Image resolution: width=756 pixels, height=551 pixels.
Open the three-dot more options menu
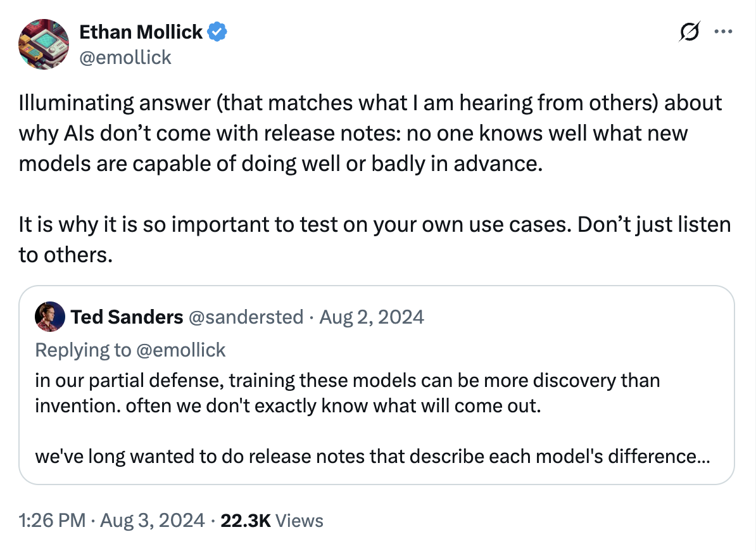[723, 32]
